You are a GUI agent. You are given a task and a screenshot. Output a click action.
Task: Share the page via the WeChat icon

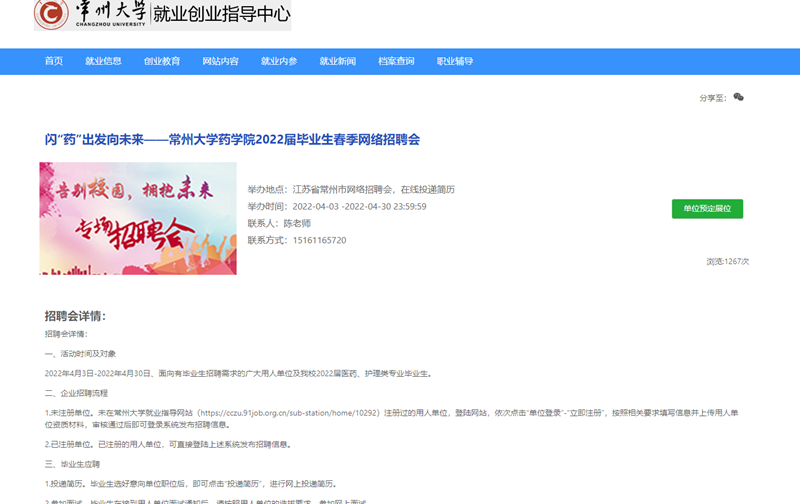coord(738,97)
